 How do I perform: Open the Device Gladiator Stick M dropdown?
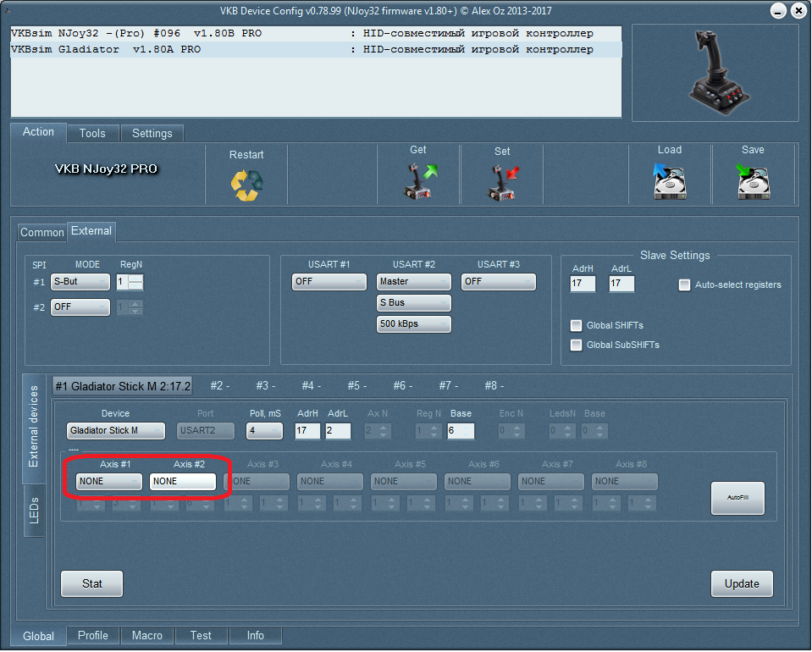(115, 431)
